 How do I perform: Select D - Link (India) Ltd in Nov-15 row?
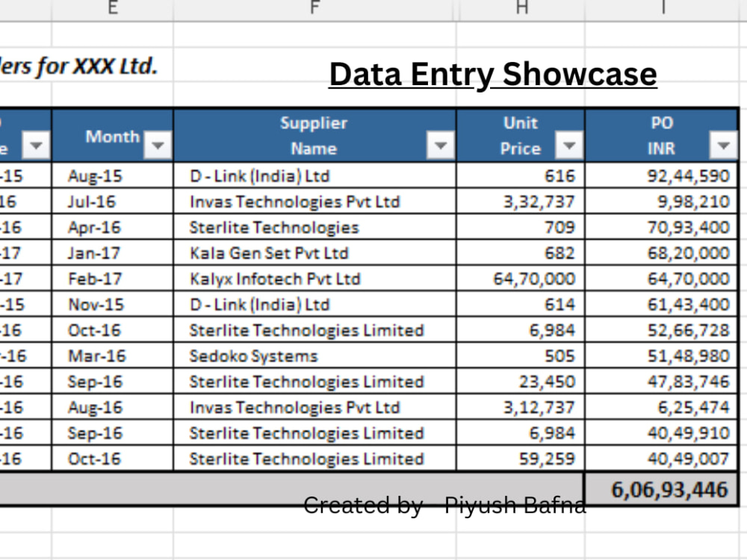315,305
